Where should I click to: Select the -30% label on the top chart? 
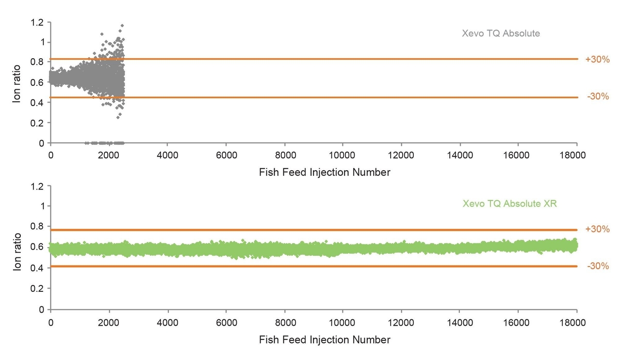click(x=598, y=96)
